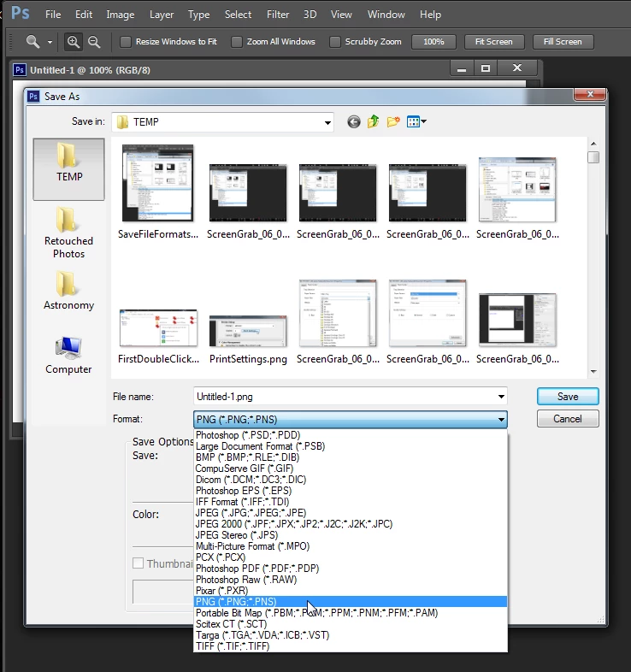This screenshot has height=672, width=631.
Task: Open Retouched Photos folder shortcut
Action: click(68, 233)
